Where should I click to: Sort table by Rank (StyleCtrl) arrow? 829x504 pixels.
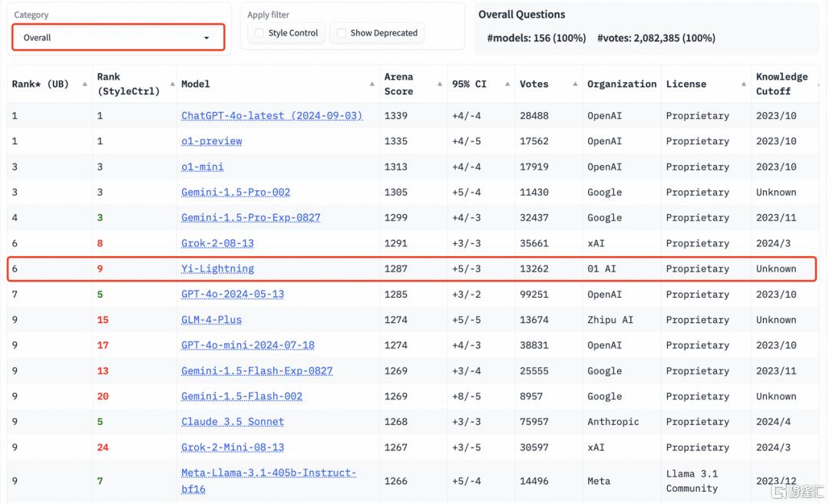coord(173,84)
